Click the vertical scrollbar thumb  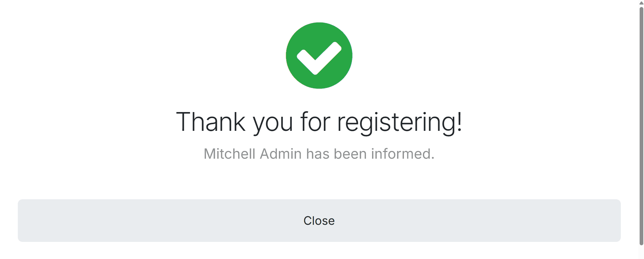tap(641, 126)
